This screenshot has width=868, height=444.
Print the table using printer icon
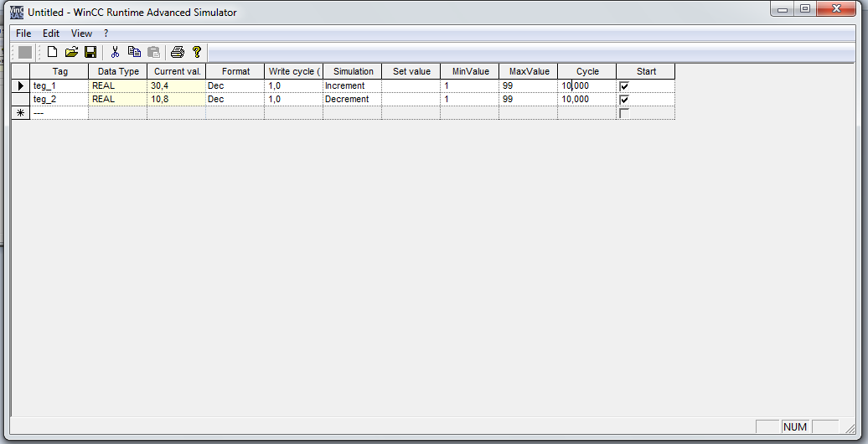[177, 52]
